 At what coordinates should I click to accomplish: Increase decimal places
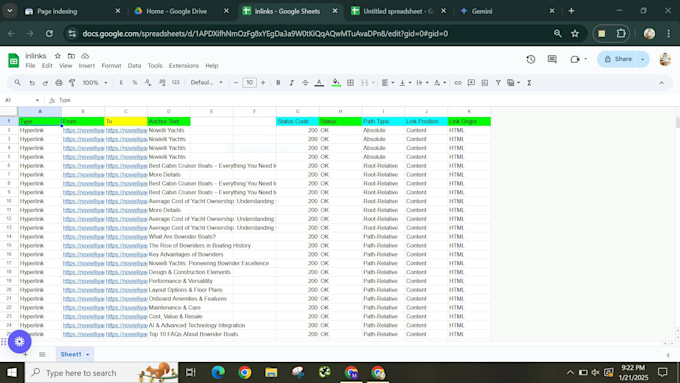[162, 82]
